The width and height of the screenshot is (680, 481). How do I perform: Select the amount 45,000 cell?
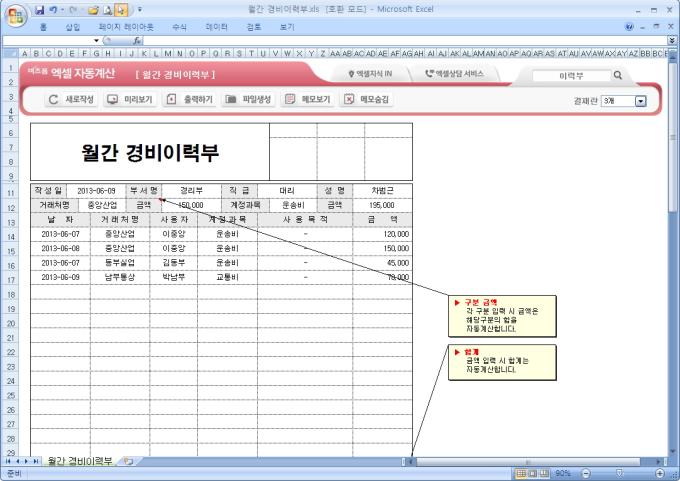[x=382, y=263]
